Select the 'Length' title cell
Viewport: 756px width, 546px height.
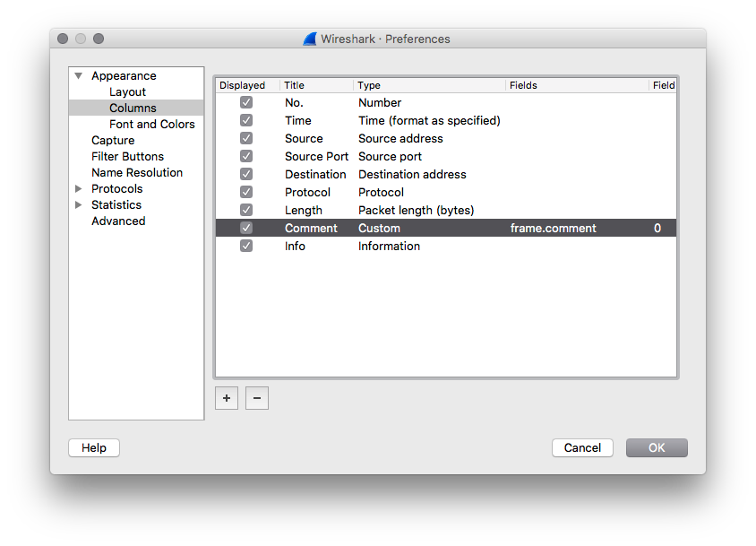pyautogui.click(x=304, y=210)
